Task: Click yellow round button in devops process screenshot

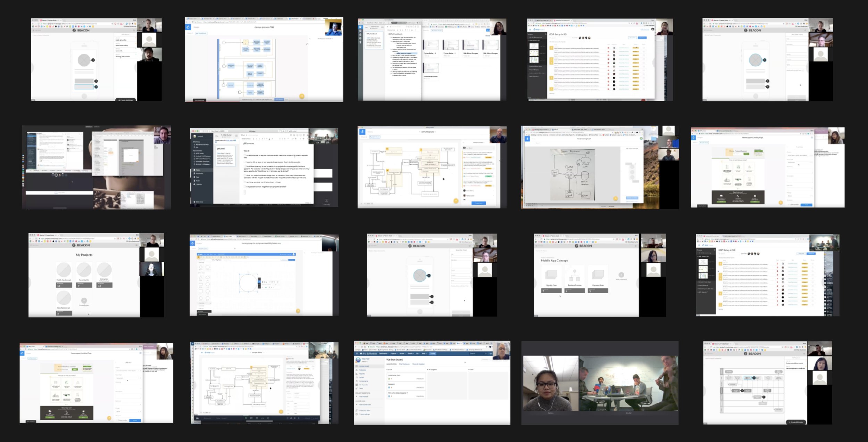Action: pyautogui.click(x=302, y=96)
